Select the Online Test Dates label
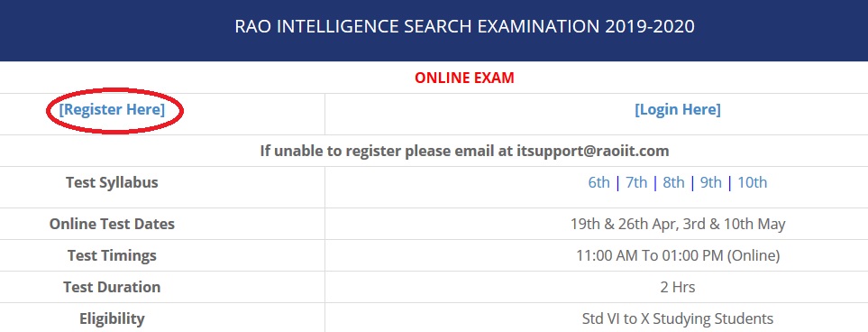 point(112,224)
